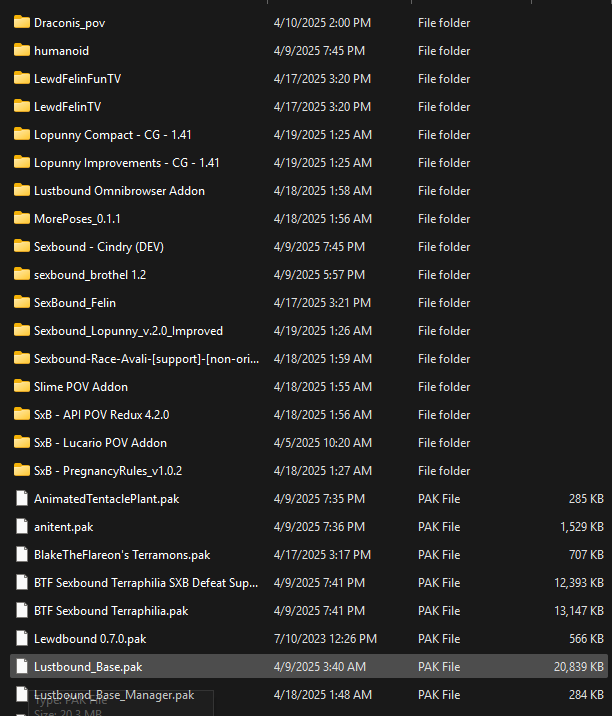Click the Sexbound_Lopunny_v.2.0_Improved folder icon
The height and width of the screenshot is (716, 612).
21,331
